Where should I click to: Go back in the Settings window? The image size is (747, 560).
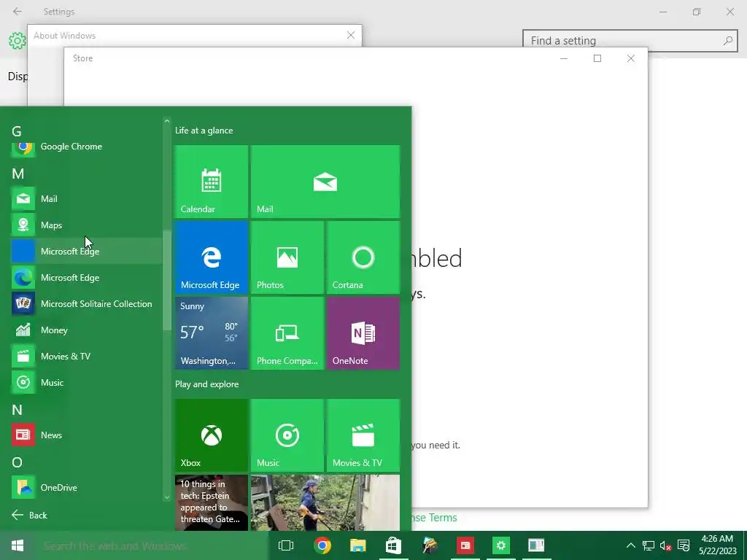[18, 12]
